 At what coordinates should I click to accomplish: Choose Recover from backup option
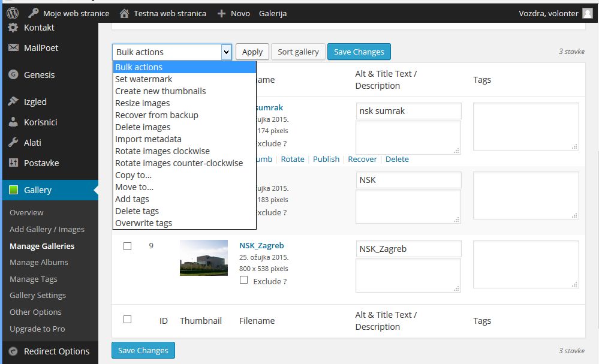click(x=185, y=115)
